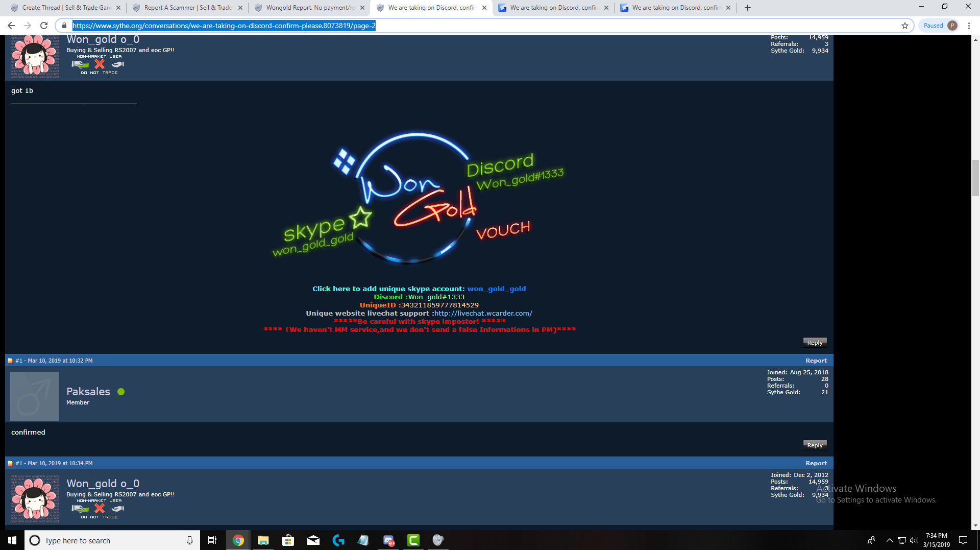980x550 pixels.
Task: Click the post icon beside the 10:32 PM post date
Action: tap(10, 361)
